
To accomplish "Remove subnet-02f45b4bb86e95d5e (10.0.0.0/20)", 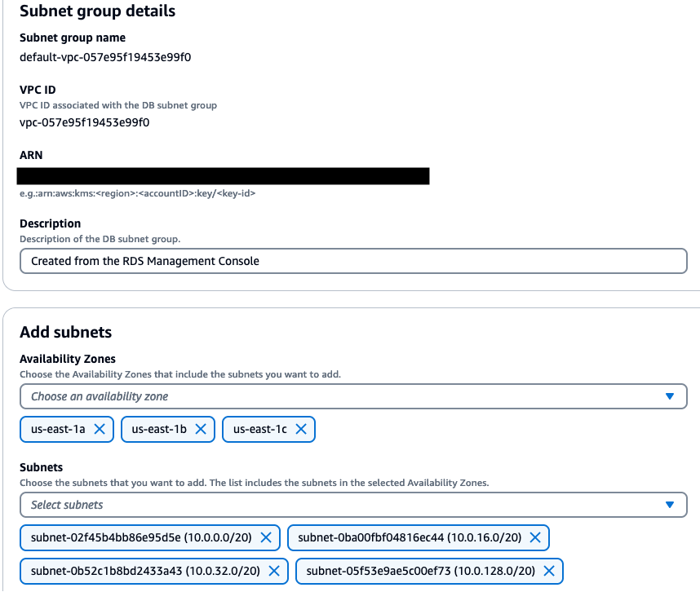I will tap(266, 537).
